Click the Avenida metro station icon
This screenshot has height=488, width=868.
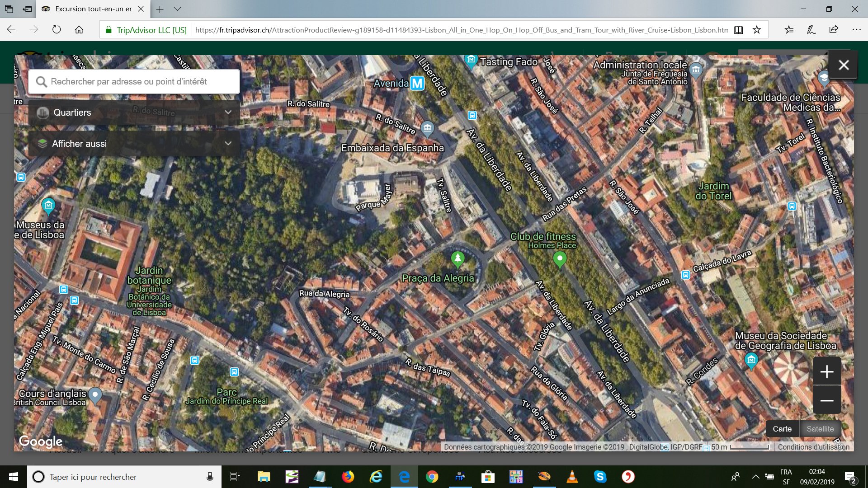417,83
